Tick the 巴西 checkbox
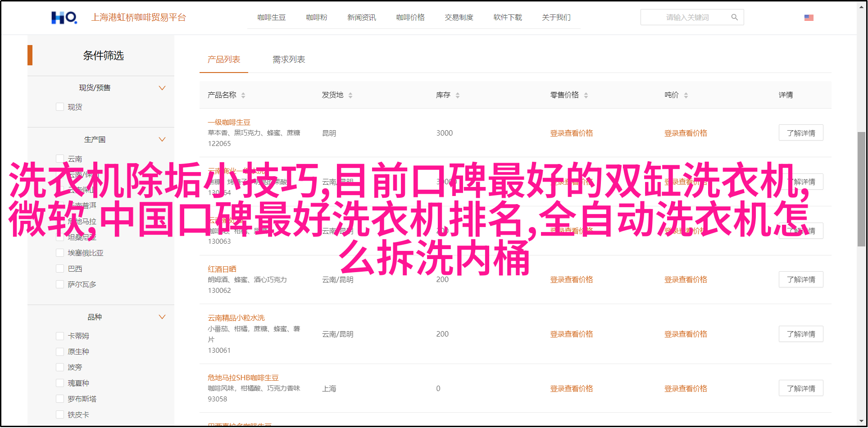Image resolution: width=868 pixels, height=428 pixels. point(60,269)
